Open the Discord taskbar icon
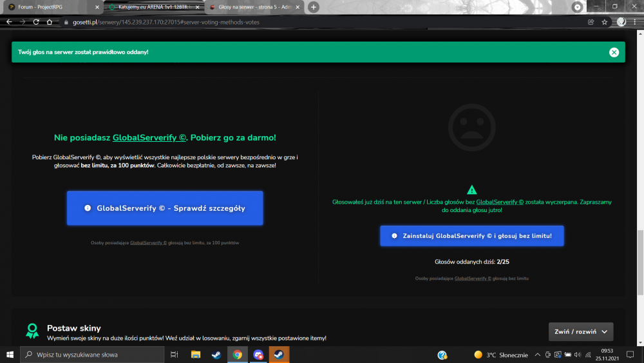Screen dimensions: 644x363 coord(258,355)
